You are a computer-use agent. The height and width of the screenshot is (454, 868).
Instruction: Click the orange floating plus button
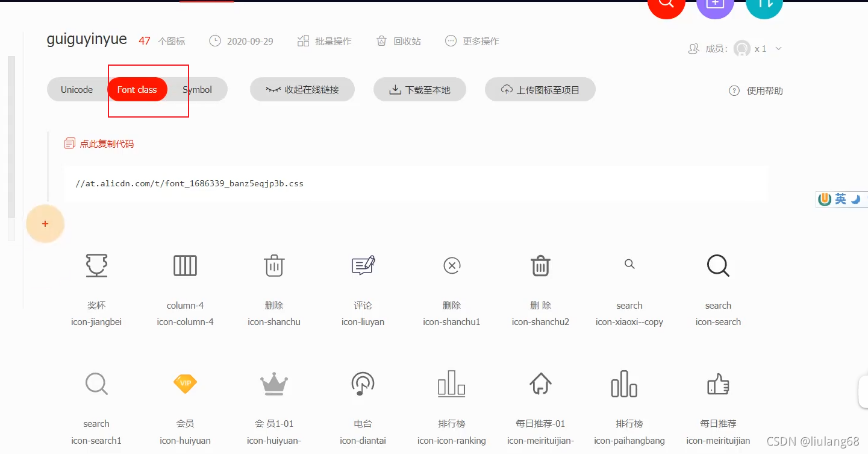coord(45,224)
